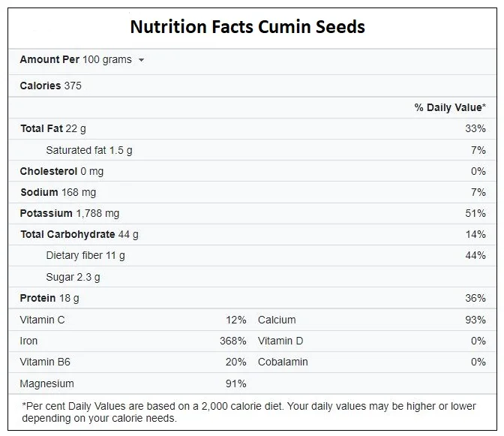Click the Total Carbohydrate 44 g label

click(x=79, y=234)
